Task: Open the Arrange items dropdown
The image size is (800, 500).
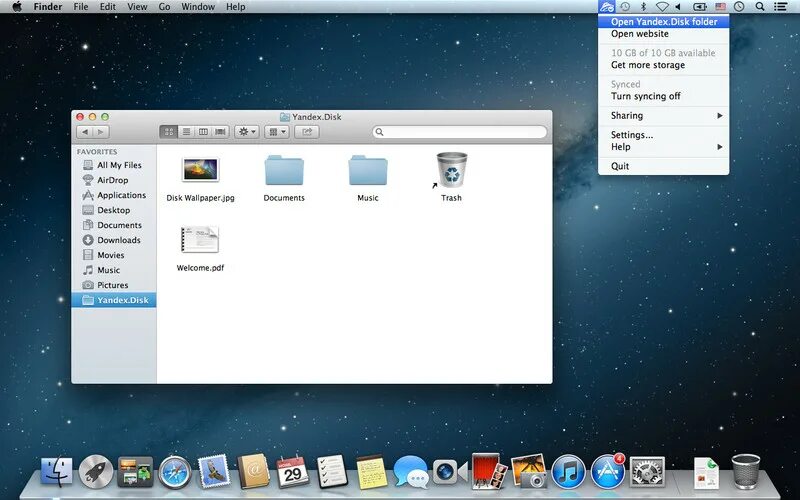Action: pyautogui.click(x=277, y=132)
